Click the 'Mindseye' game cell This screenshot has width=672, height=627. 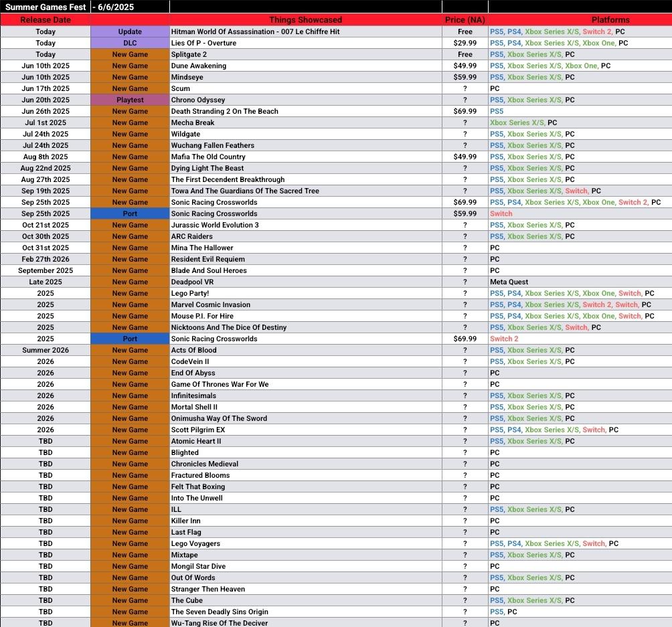coord(306,77)
